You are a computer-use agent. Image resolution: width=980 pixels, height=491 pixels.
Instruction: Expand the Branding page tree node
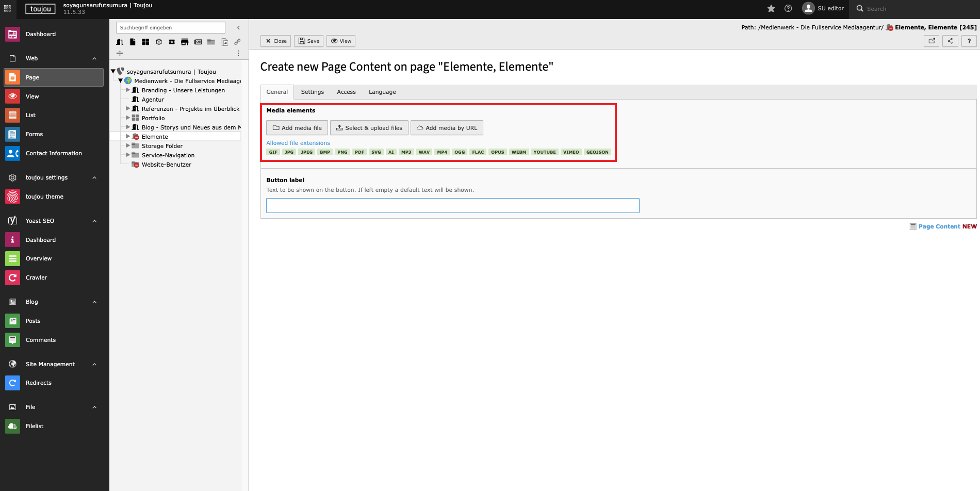pos(128,90)
